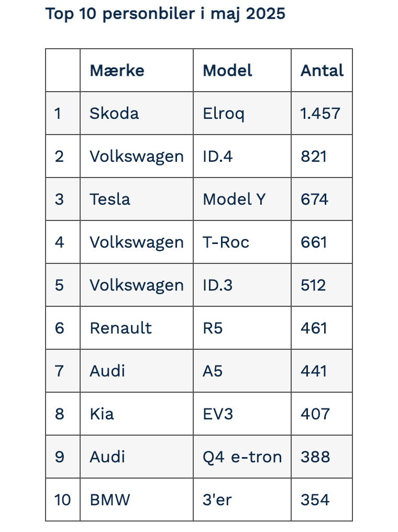This screenshot has width=398, height=532.
Task: Select the 3'er model cell
Action: [x=217, y=500]
